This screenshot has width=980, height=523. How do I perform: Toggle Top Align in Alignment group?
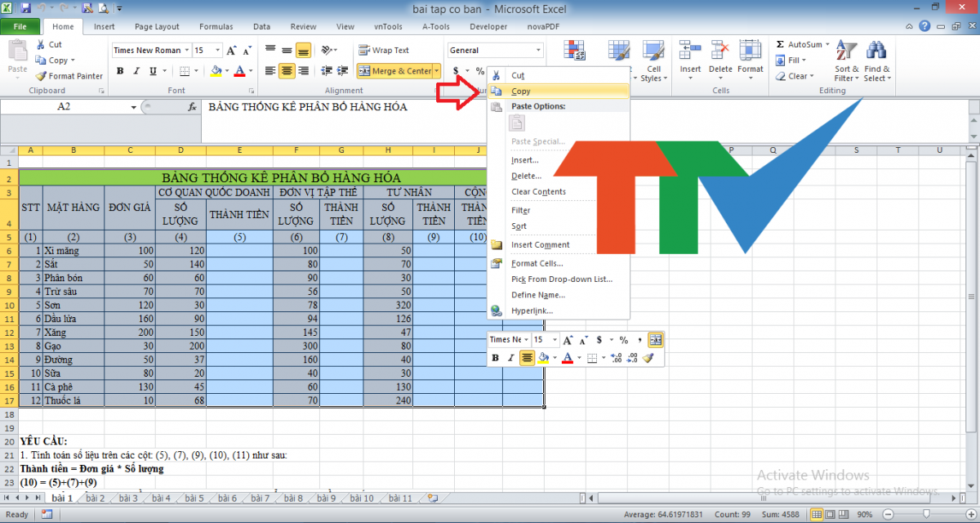[270, 50]
